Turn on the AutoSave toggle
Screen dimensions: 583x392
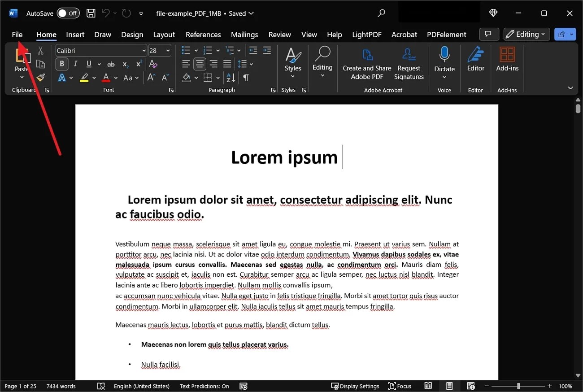pos(67,13)
